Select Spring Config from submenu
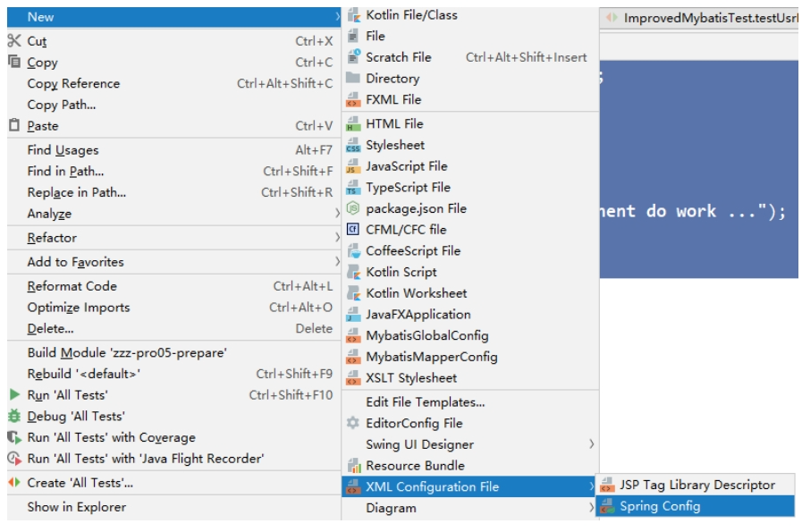 pyautogui.click(x=696, y=506)
